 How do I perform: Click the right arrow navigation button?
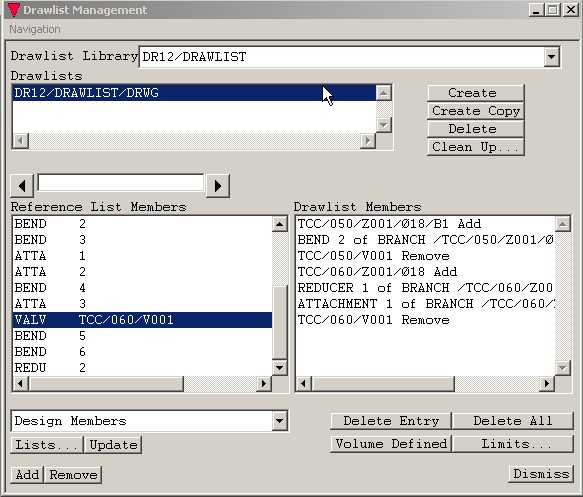(x=218, y=185)
